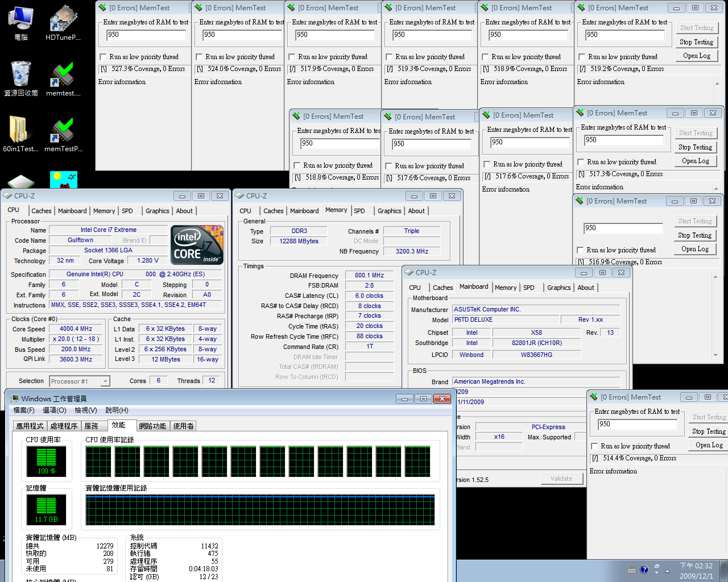This screenshot has height=582, width=728.
Task: Open the HDTuneP... desktop shortcut
Action: 63,23
